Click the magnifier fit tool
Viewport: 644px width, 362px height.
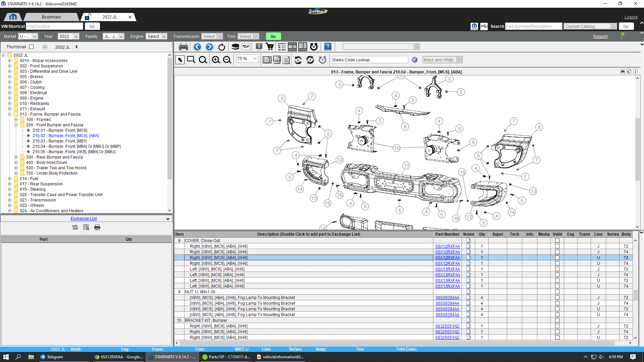(203, 60)
